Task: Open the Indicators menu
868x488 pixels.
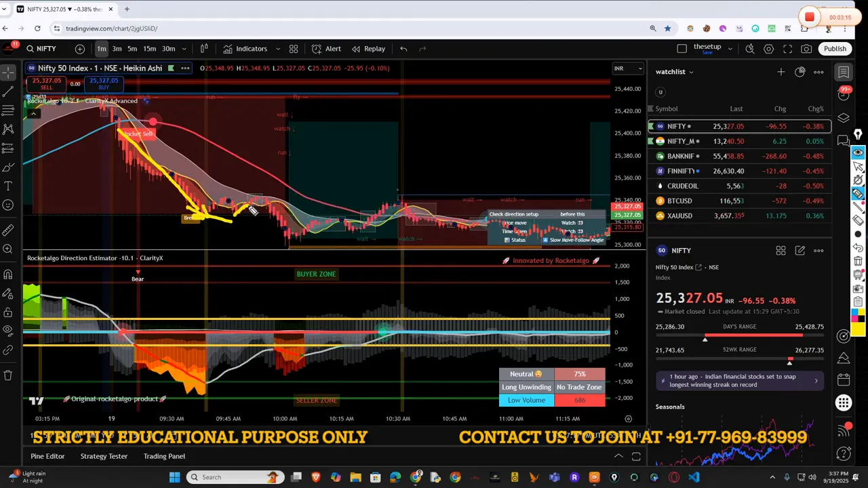Action: (245, 49)
